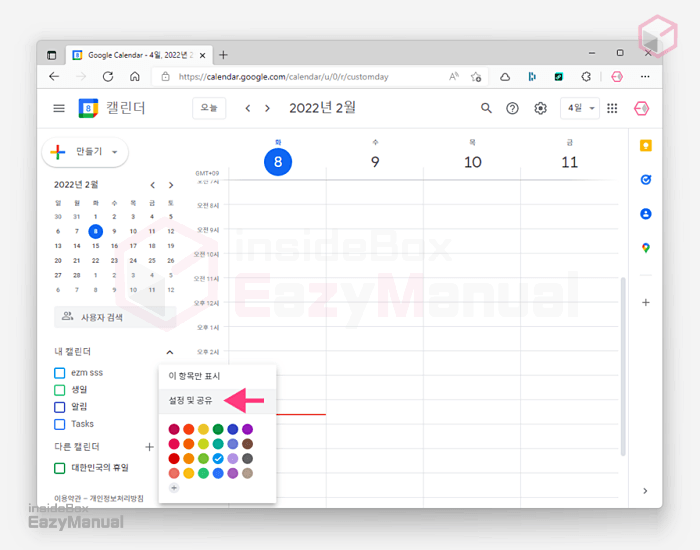This screenshot has height=550, width=700.
Task: Show previous month in mini calendar
Action: click(153, 185)
